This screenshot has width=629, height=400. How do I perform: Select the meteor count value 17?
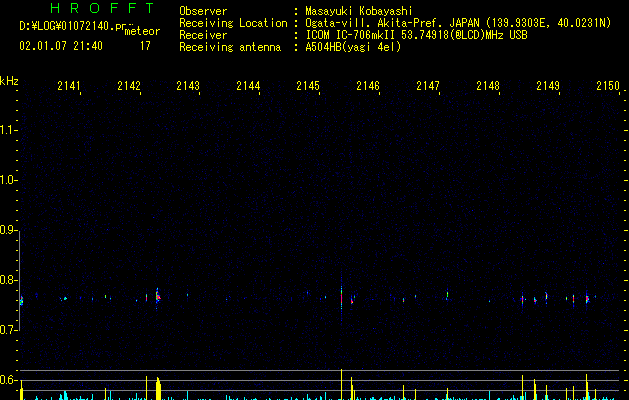[x=145, y=46]
